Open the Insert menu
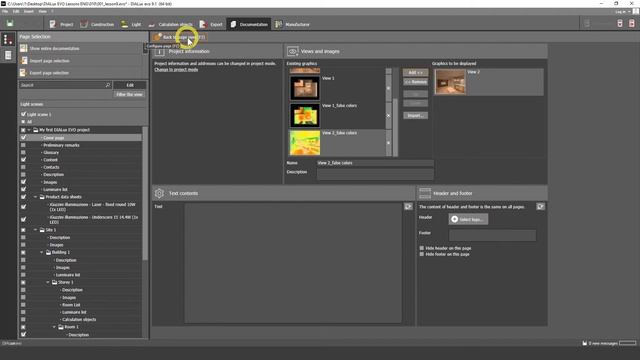Image resolution: width=640 pixels, height=360 pixels. coord(29,11)
